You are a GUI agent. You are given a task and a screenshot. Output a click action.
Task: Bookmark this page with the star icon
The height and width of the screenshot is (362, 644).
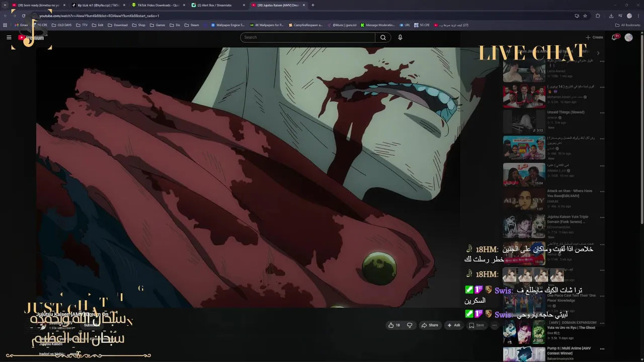pos(585,16)
